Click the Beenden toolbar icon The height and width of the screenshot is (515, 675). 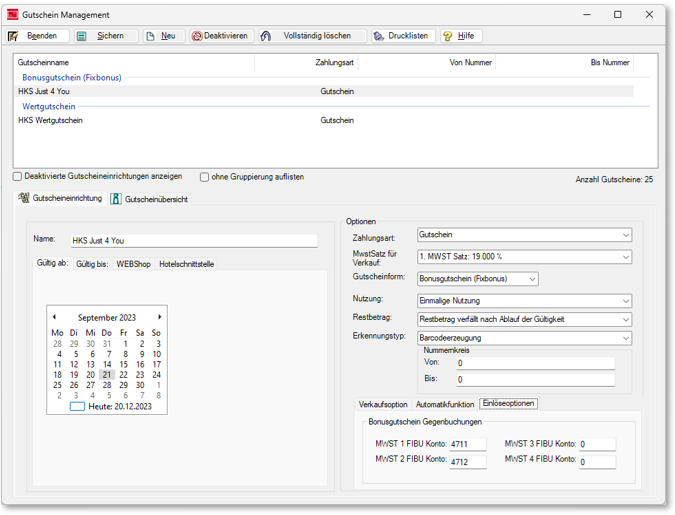[x=14, y=36]
